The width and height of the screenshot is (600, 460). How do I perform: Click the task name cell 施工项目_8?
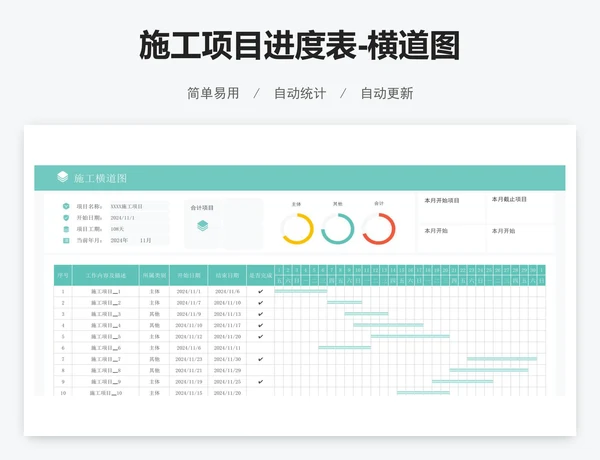pyautogui.click(x=106, y=370)
